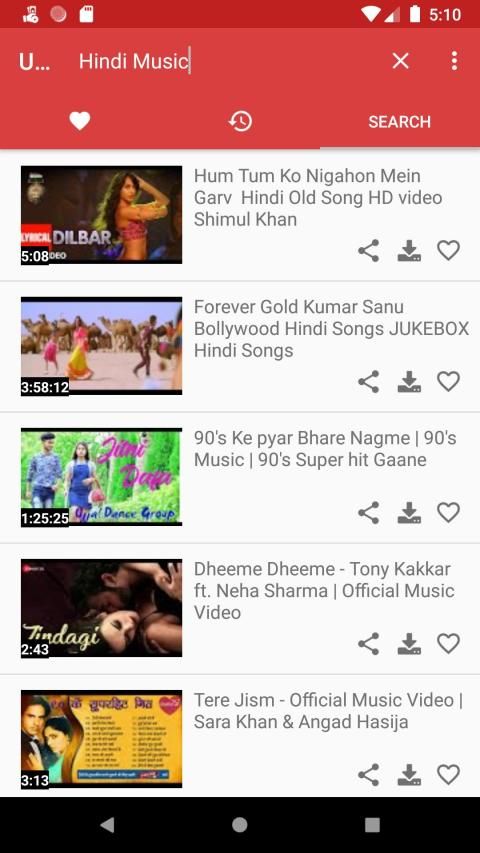Favorite Dheeme Dheeme Tony Kakkar video

click(x=448, y=644)
